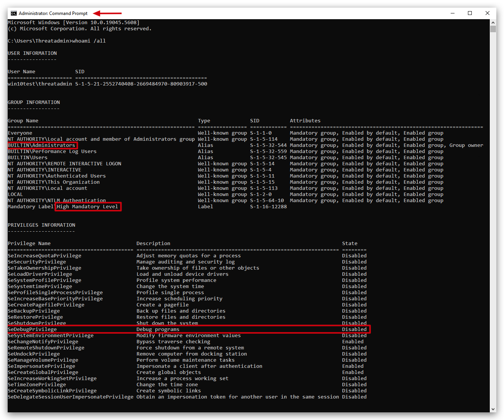This screenshot has width=504, height=420.
Task: Close the Command Prompt window
Action: coord(488,13)
